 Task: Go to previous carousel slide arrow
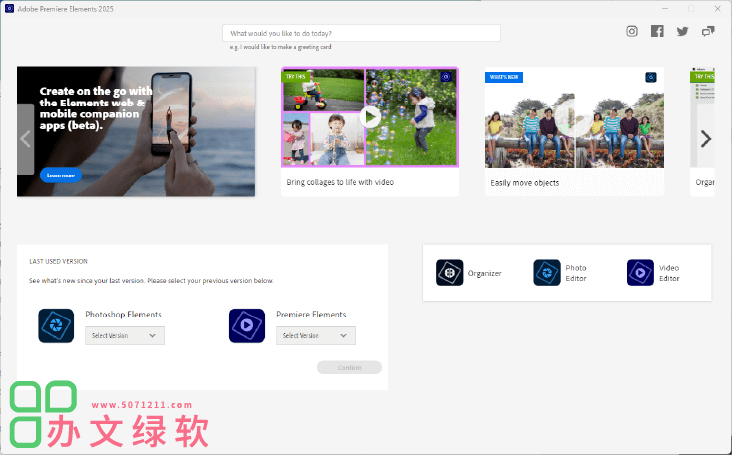point(26,139)
